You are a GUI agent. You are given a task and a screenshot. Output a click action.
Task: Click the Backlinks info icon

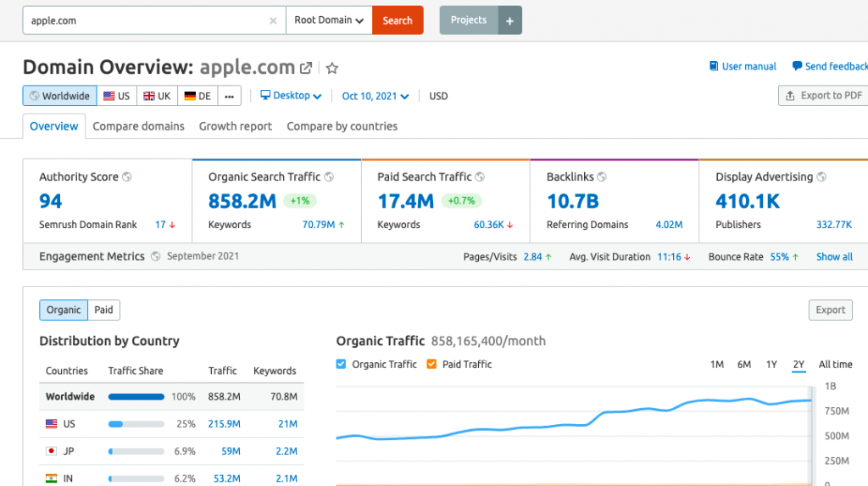(x=602, y=176)
